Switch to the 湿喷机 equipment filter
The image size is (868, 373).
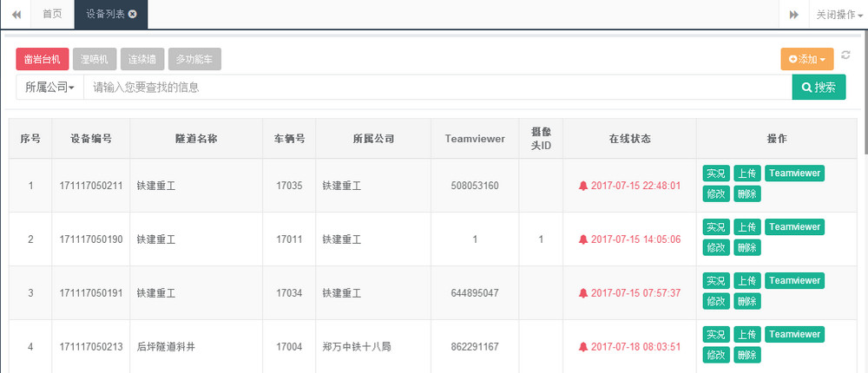[94, 59]
